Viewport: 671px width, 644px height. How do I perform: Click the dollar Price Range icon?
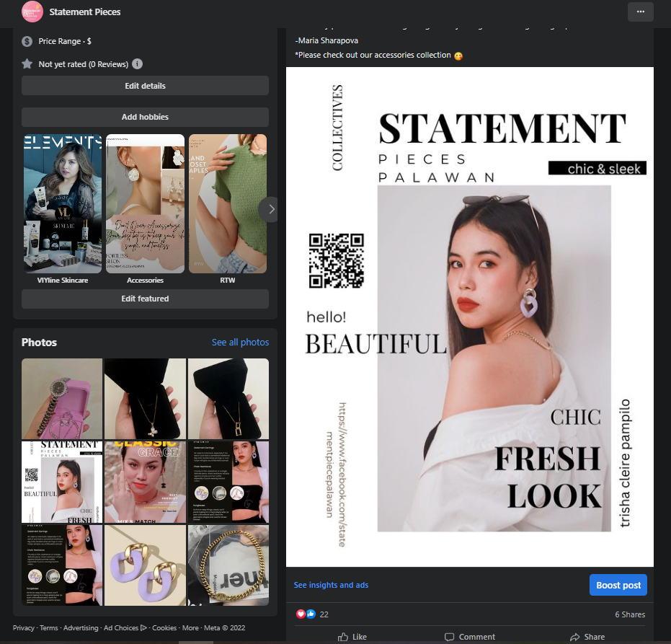(x=27, y=42)
